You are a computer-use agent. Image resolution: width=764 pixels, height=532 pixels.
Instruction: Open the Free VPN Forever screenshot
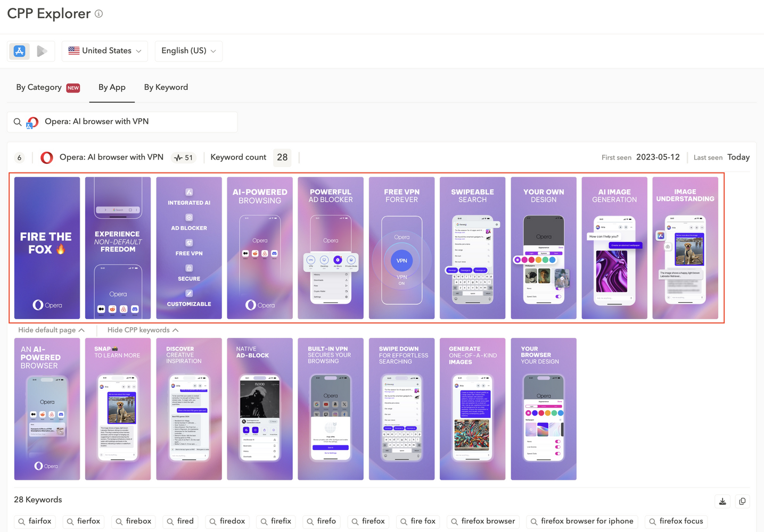[x=401, y=248]
